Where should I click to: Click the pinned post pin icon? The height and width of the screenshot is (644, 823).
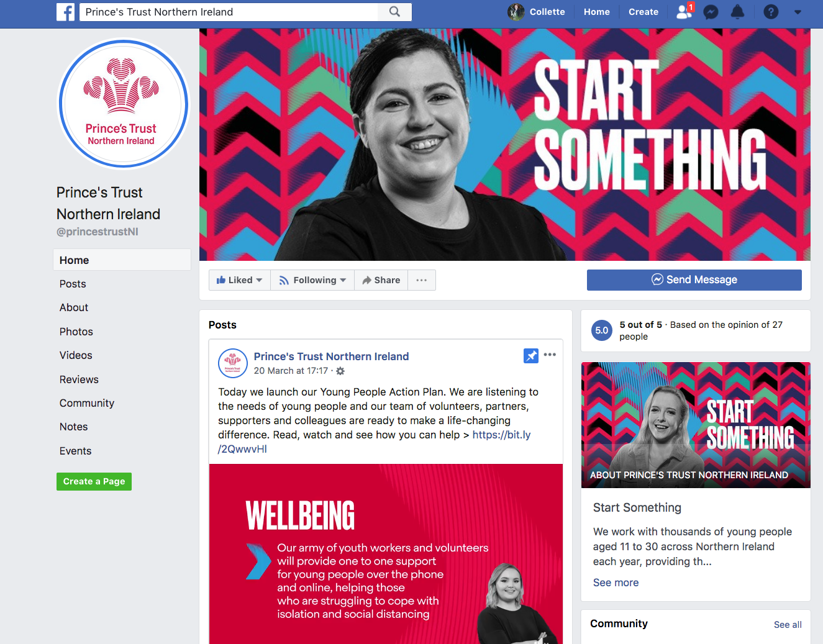coord(531,356)
